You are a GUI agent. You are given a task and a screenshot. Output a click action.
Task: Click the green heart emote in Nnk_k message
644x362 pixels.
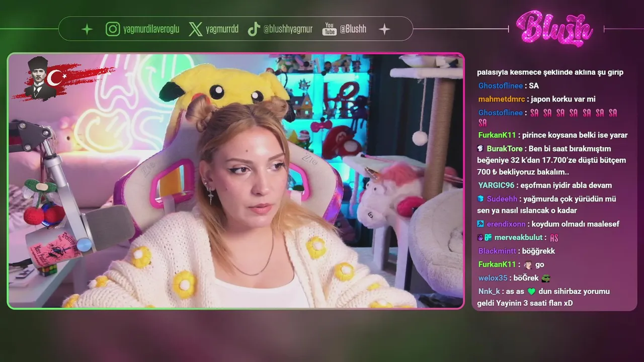click(531, 292)
